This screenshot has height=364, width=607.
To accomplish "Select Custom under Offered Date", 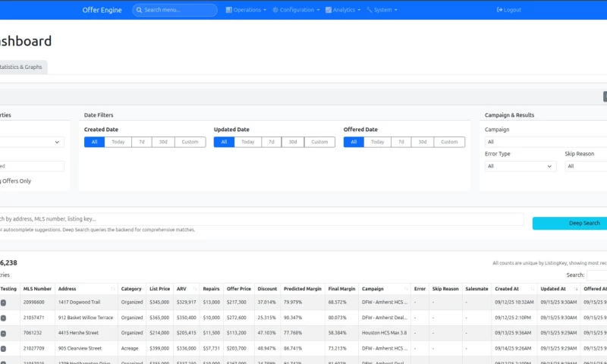I will [449, 142].
